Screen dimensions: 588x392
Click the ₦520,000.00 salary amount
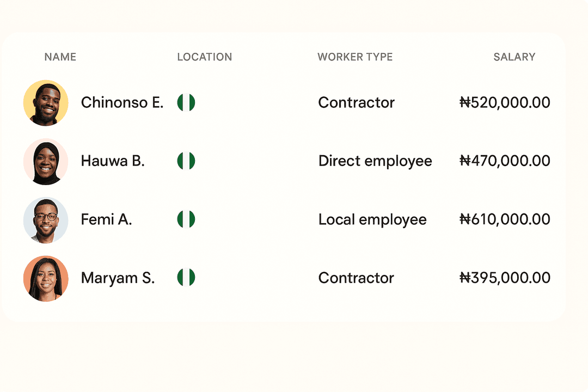[505, 102]
